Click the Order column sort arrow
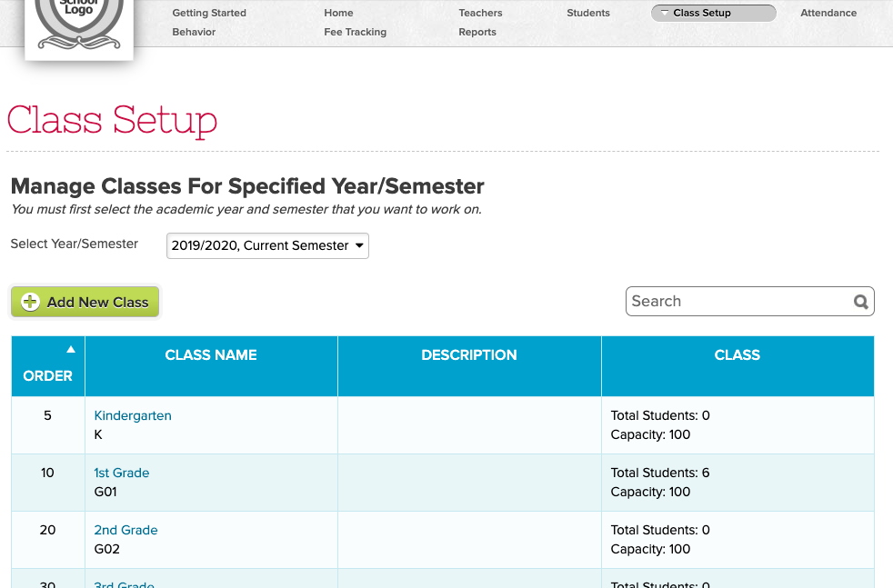Image resolution: width=893 pixels, height=588 pixels. click(x=71, y=350)
